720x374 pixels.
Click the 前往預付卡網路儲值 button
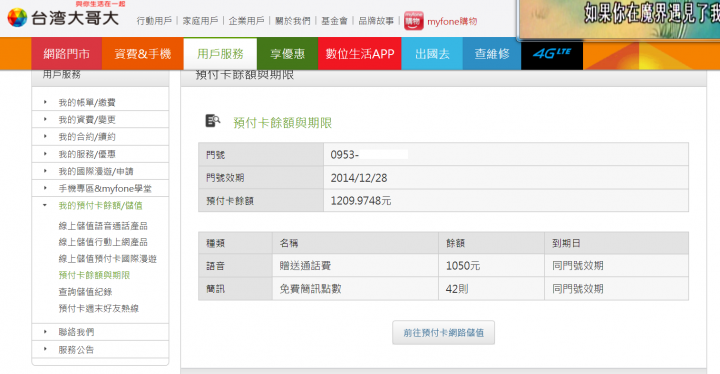coord(443,333)
